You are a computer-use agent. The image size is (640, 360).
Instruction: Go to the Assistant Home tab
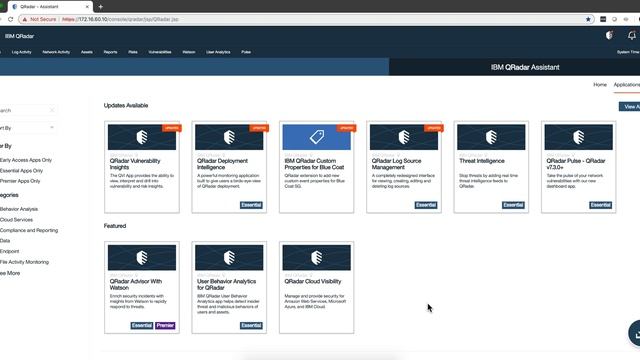pos(600,84)
